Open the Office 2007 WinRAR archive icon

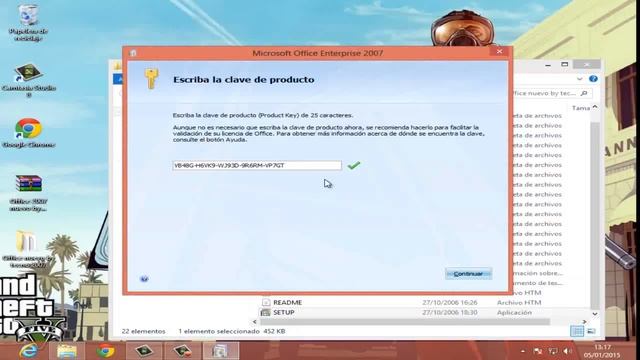pos(28,193)
